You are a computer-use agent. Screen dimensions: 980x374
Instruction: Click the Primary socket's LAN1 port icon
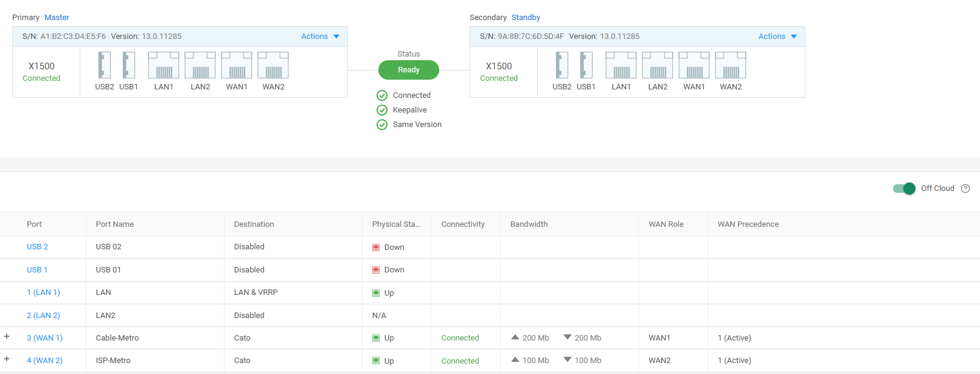[x=164, y=65]
